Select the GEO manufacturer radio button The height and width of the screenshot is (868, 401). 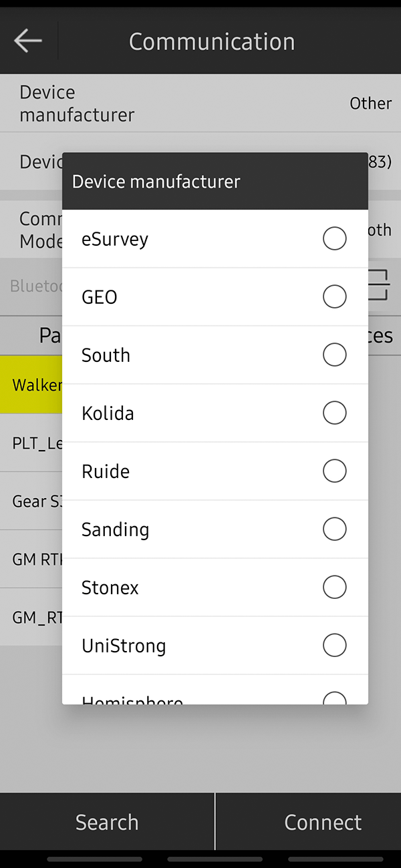(334, 296)
